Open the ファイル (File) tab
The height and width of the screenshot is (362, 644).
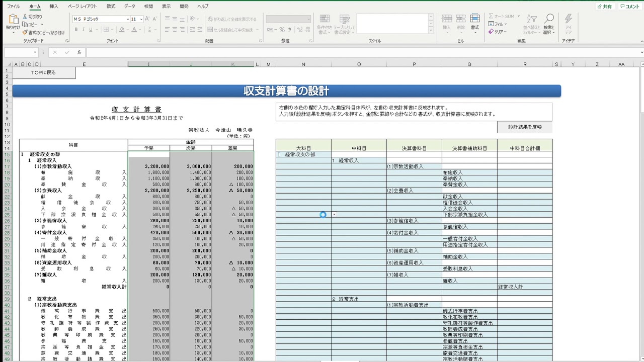point(14,7)
